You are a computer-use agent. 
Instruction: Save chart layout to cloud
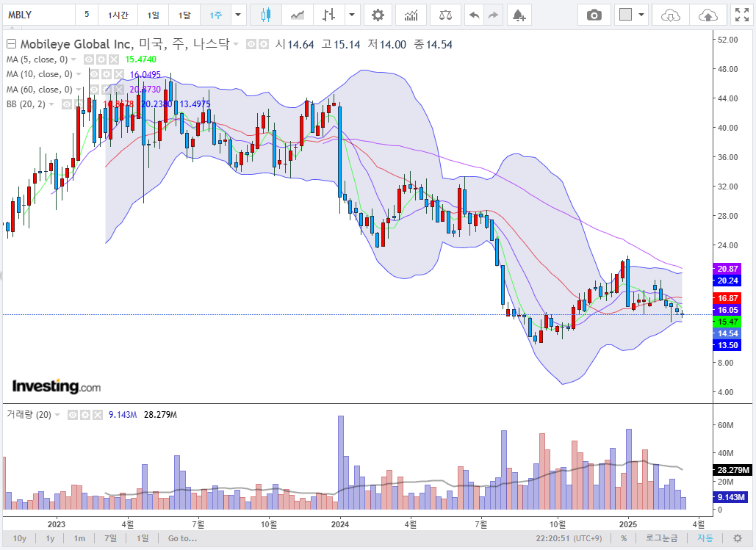(708, 15)
